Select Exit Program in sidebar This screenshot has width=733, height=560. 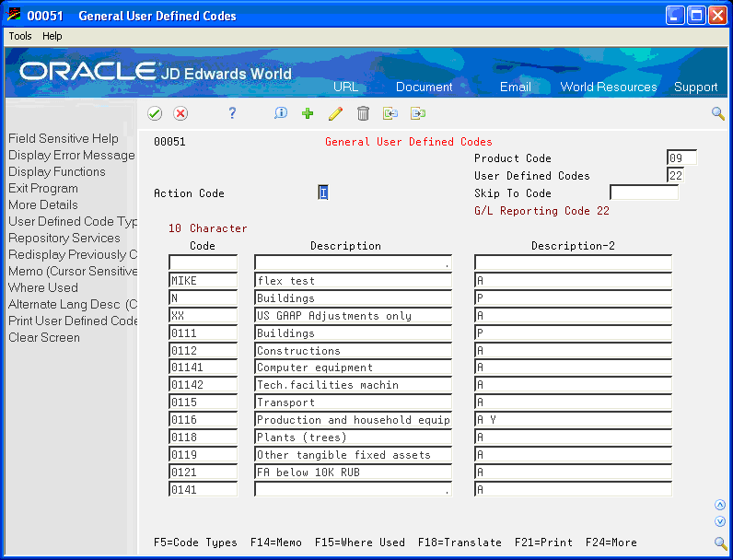tap(43, 189)
